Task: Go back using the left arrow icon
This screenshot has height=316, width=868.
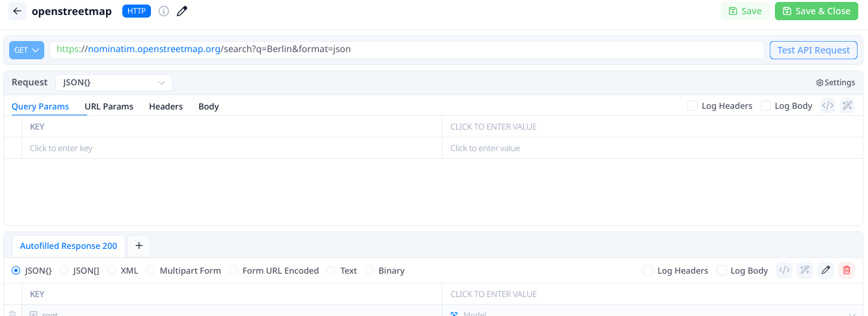Action: (x=18, y=11)
